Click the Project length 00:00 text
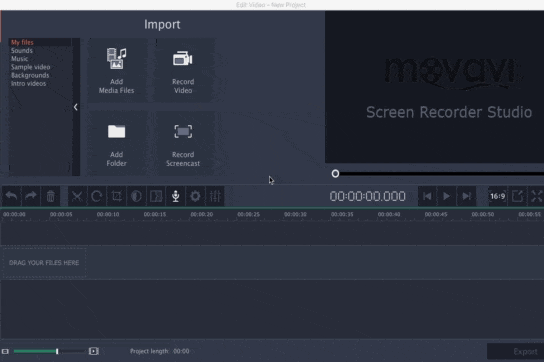 tap(160, 351)
